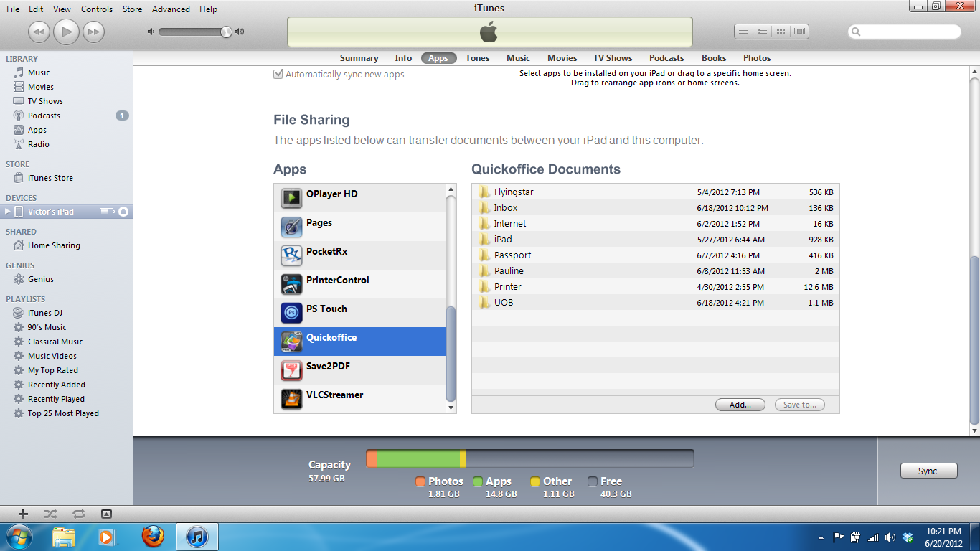Click the Add... button
Screen dimensions: 980x551
point(740,405)
